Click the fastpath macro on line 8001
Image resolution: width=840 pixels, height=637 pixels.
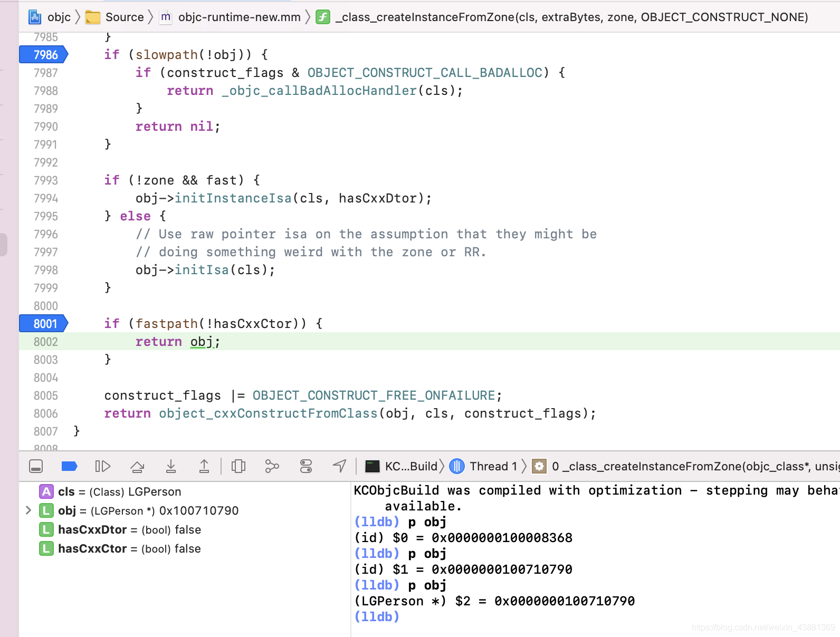[x=167, y=324]
